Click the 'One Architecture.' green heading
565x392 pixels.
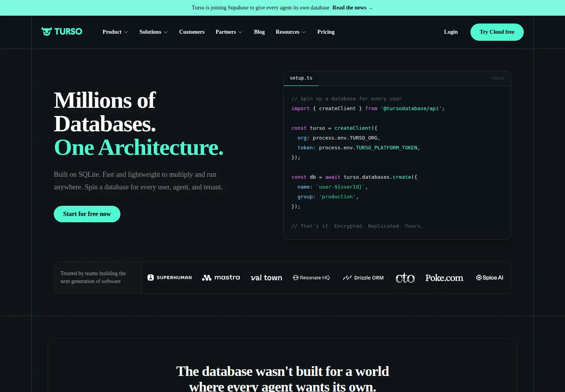point(139,147)
